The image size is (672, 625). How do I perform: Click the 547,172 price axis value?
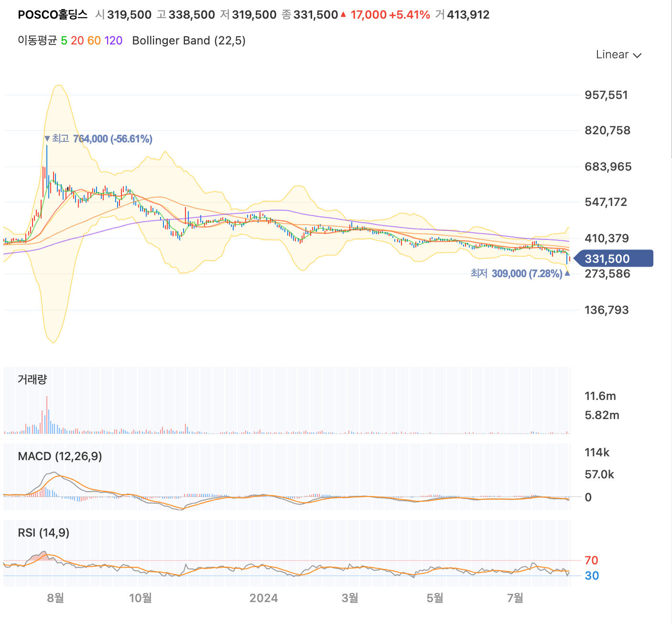pyautogui.click(x=606, y=202)
